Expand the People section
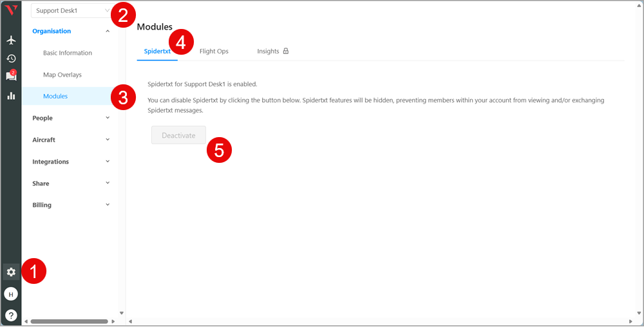Screen dimensions: 644x327 tap(71, 118)
